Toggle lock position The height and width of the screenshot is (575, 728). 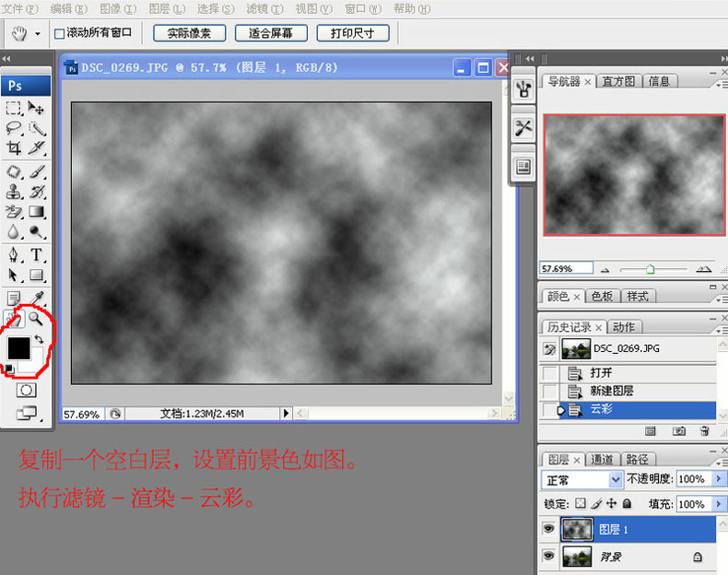tap(612, 503)
